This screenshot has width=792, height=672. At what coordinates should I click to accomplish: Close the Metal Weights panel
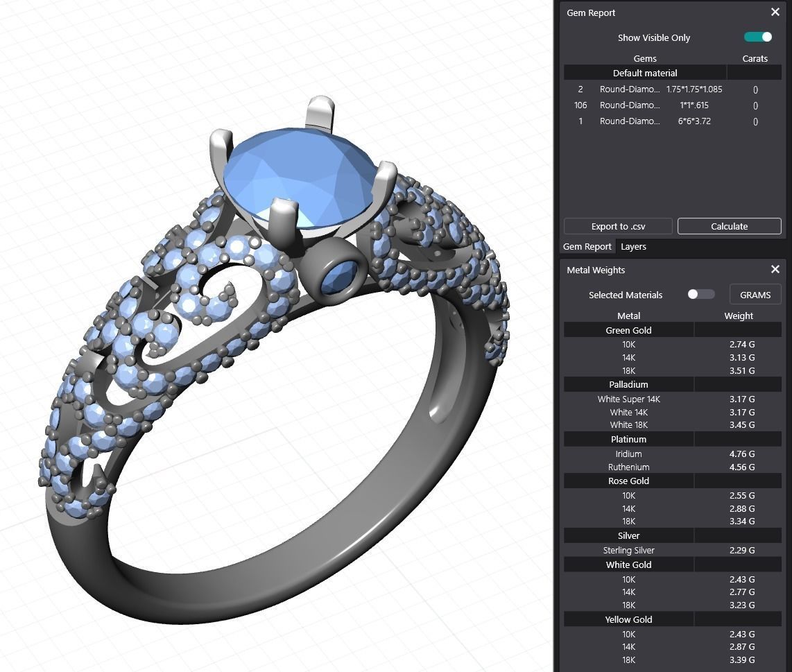click(775, 269)
